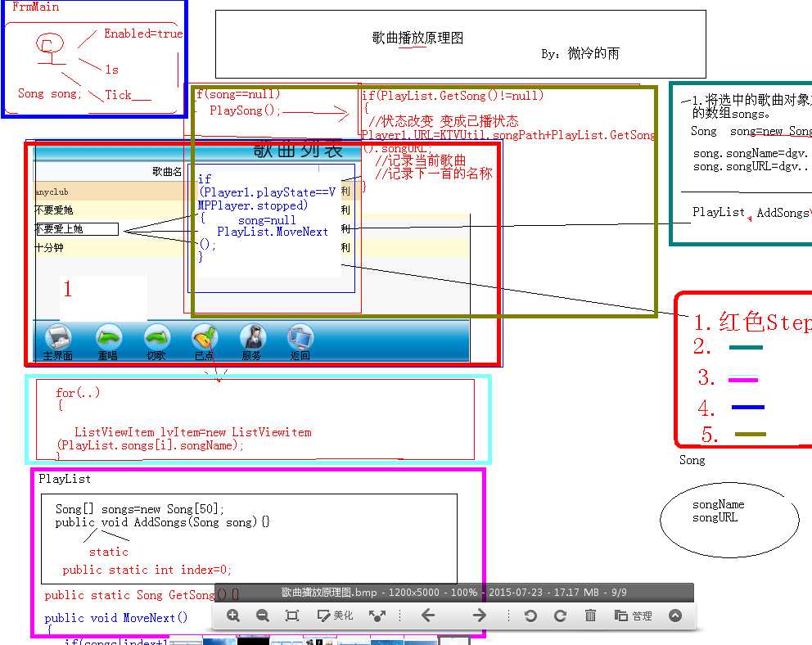The width and height of the screenshot is (812, 645).
Task: Click the for(..) code line
Action: [x=78, y=392]
